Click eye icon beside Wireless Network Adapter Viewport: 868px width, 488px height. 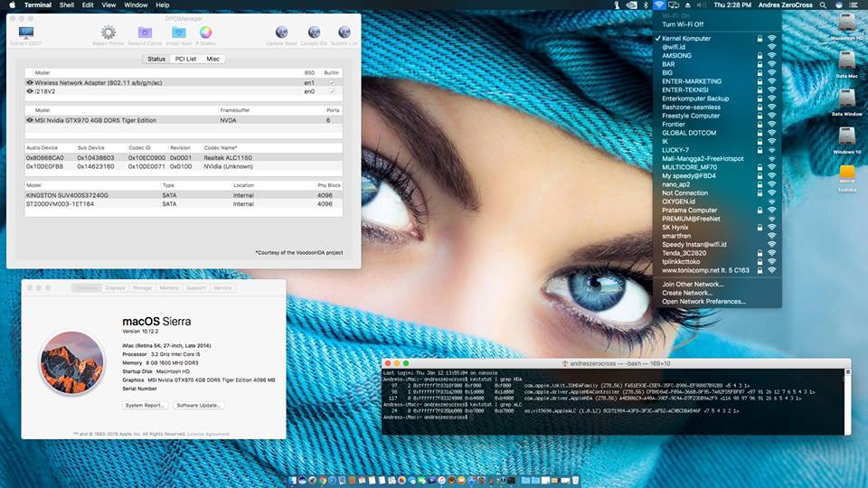[30, 82]
